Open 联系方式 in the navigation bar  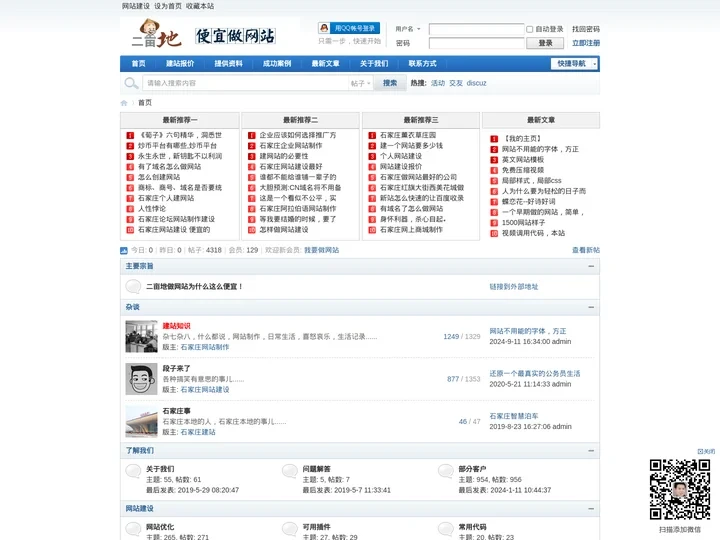coord(422,63)
